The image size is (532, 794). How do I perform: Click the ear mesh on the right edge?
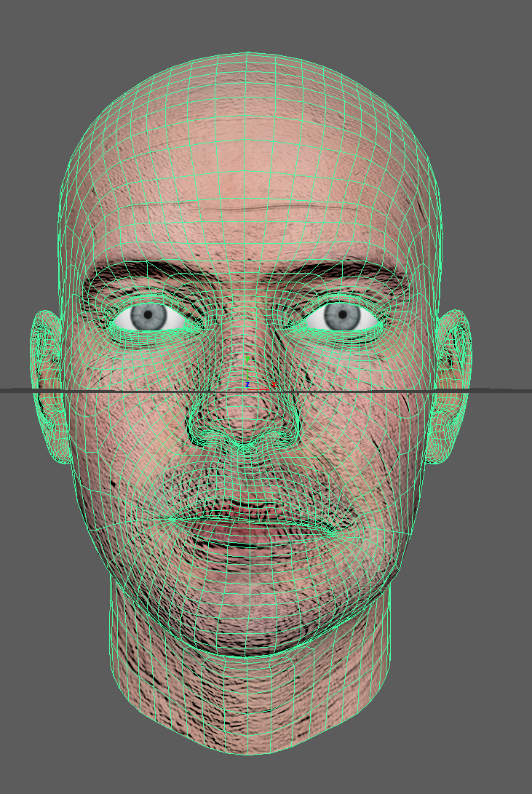tap(450, 386)
